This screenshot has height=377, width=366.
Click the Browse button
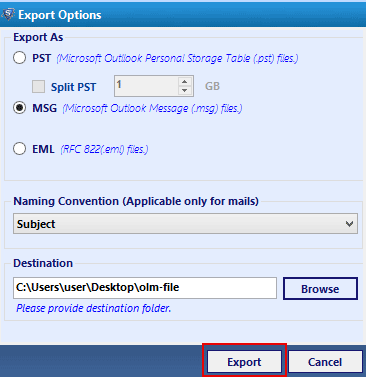320,289
